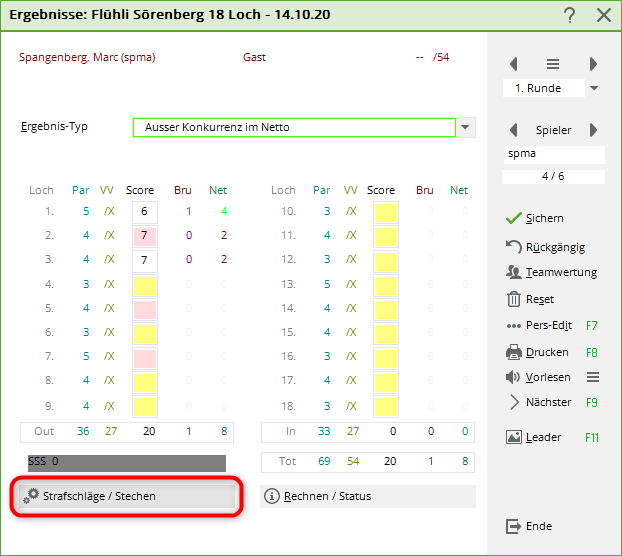Click the Strafschläge / Stechen button
The height and width of the screenshot is (556, 622).
(x=126, y=496)
